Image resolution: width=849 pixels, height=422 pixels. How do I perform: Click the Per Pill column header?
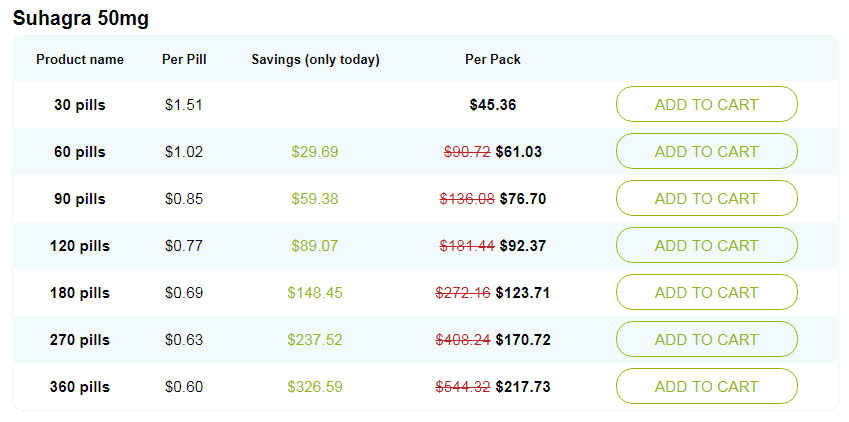184,60
